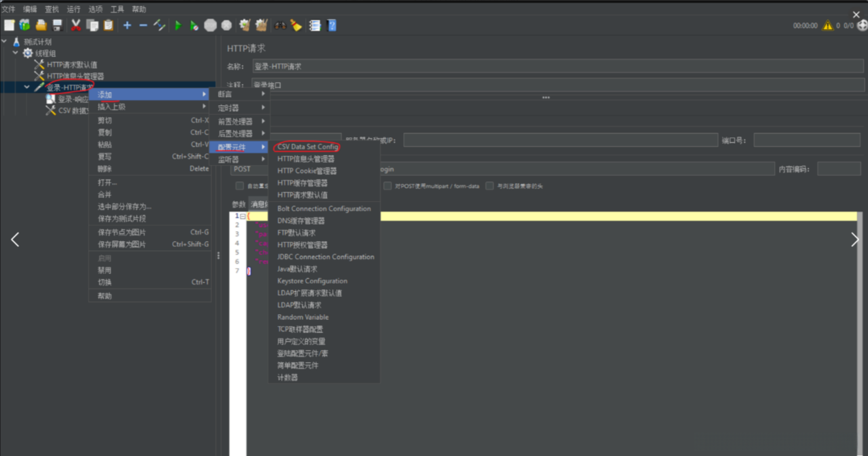Switch to the 参数 tab

238,204
